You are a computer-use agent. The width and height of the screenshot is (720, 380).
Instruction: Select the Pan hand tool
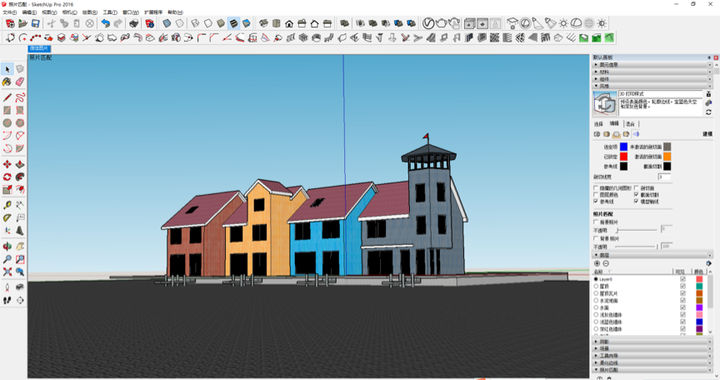[20, 246]
